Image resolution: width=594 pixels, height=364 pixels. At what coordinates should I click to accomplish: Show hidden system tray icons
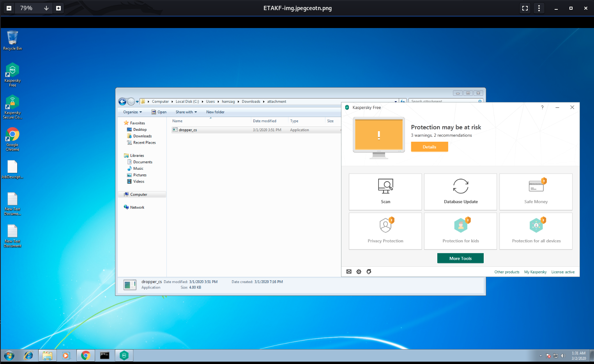(541, 355)
